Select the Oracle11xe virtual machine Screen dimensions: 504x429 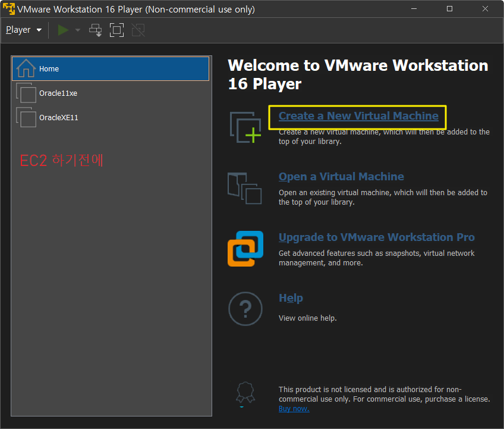(111, 93)
